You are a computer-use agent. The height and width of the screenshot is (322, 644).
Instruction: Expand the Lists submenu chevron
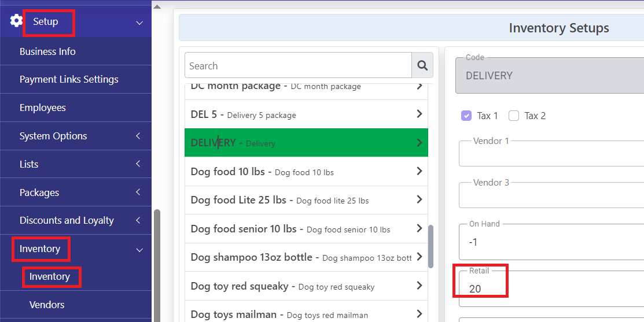point(138,164)
